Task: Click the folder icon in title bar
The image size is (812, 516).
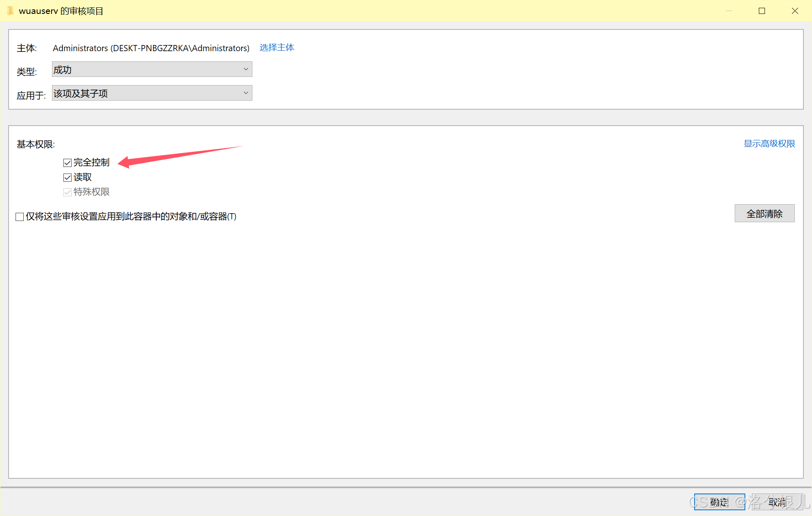Action: (x=10, y=11)
